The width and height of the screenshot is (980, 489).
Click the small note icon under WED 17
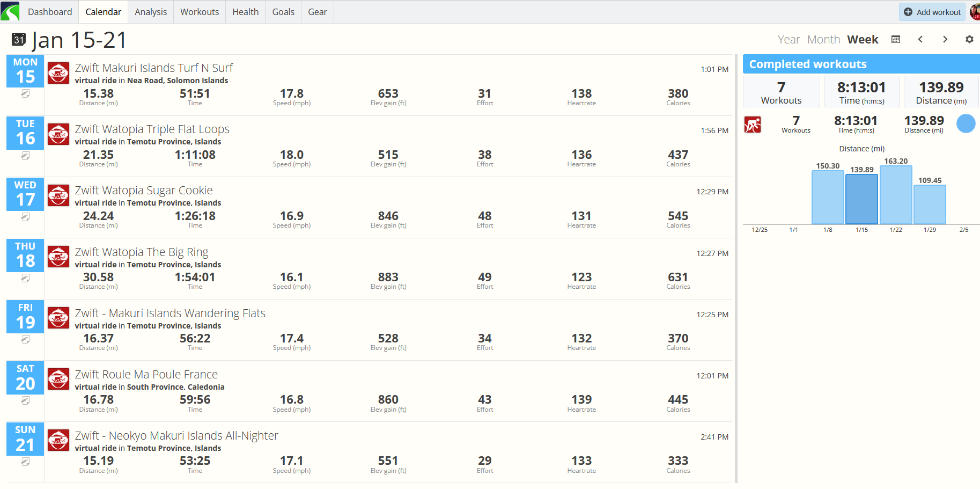click(25, 217)
